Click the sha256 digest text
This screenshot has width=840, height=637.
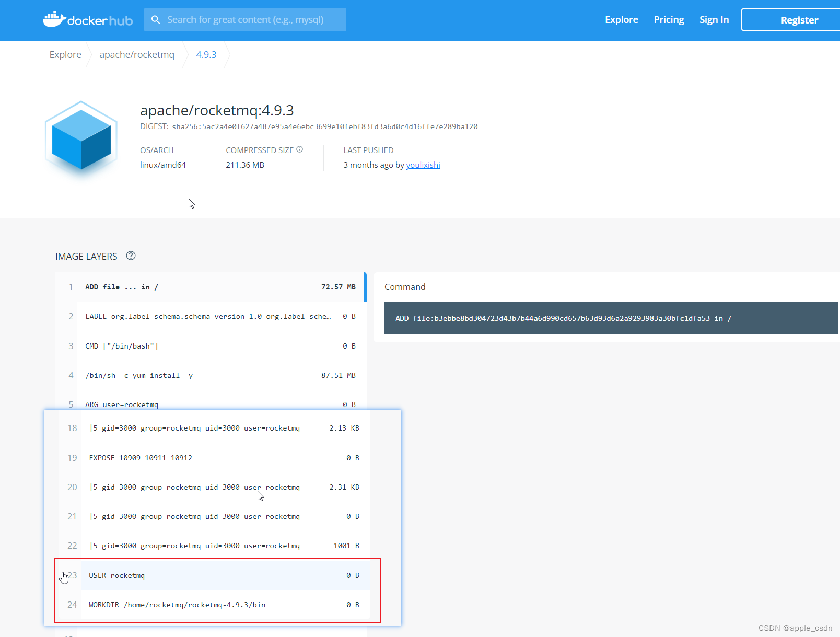tap(325, 126)
